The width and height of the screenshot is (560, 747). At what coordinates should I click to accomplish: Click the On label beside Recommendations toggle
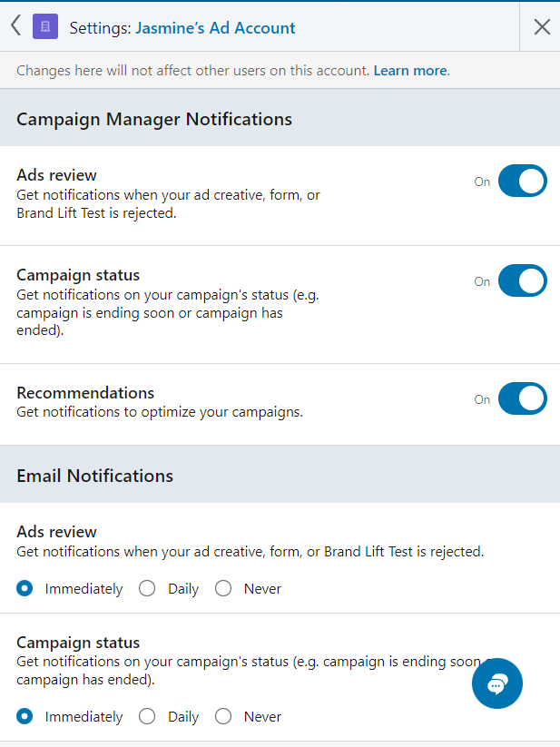482,399
